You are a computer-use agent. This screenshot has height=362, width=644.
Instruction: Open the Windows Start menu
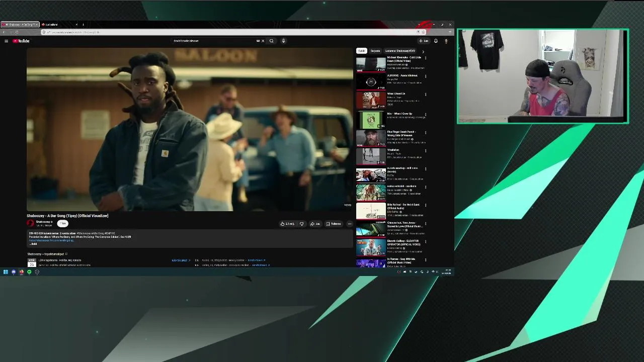point(6,272)
